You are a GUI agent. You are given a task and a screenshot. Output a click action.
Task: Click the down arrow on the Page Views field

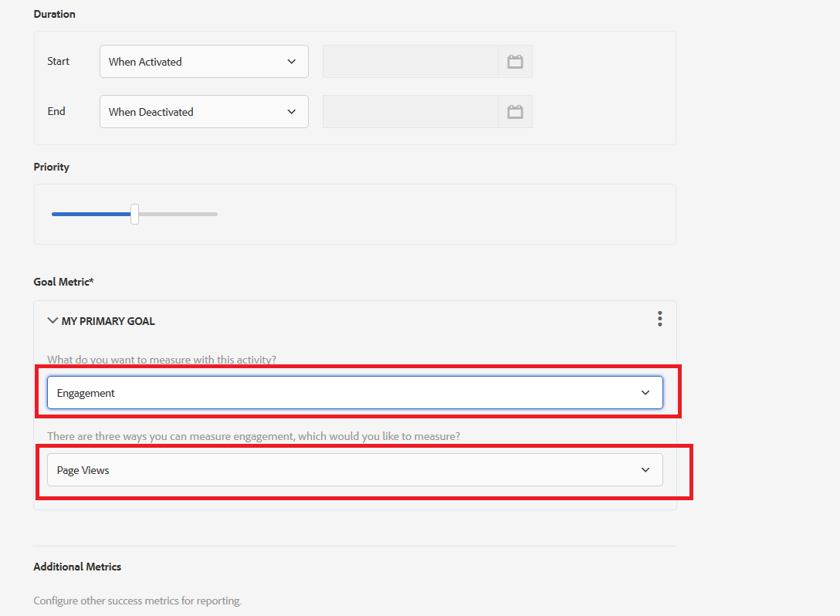[645, 470]
